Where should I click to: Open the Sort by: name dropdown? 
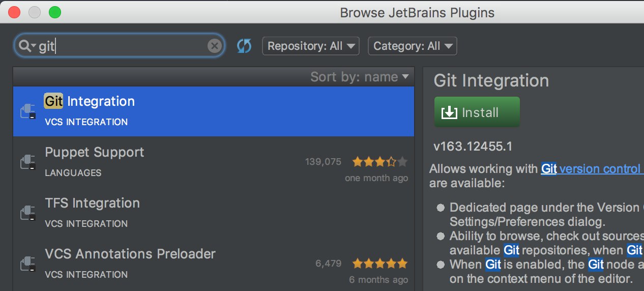[359, 77]
